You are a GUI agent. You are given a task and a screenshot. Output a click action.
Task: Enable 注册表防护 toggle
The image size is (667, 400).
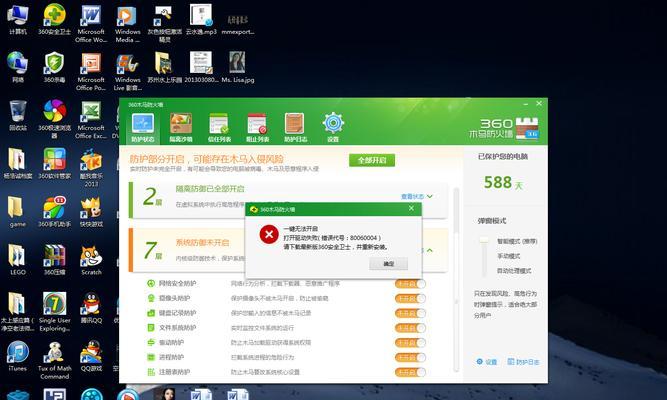[x=410, y=372]
